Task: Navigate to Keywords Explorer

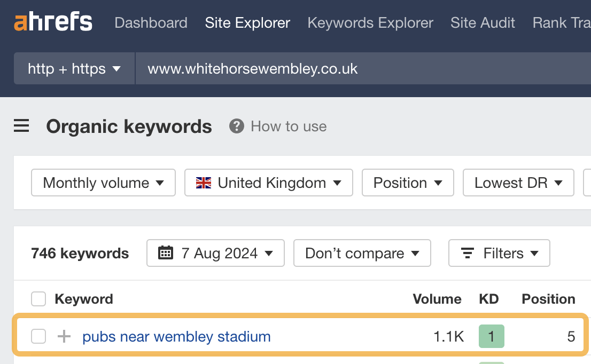Action: (x=370, y=22)
